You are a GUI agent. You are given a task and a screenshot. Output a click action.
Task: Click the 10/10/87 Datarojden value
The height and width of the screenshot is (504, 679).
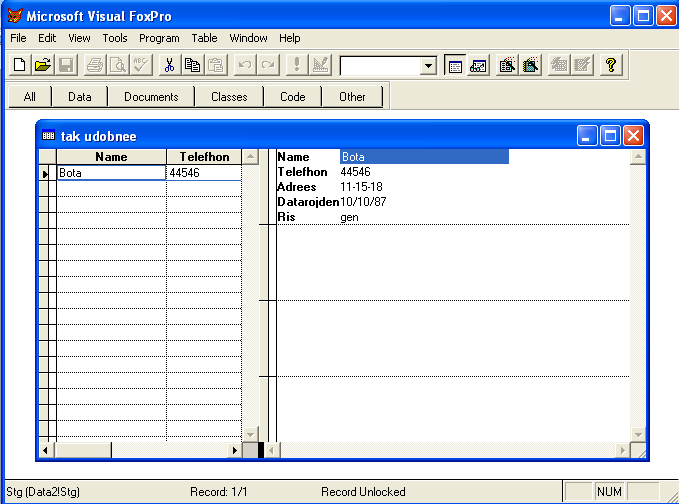(x=363, y=202)
